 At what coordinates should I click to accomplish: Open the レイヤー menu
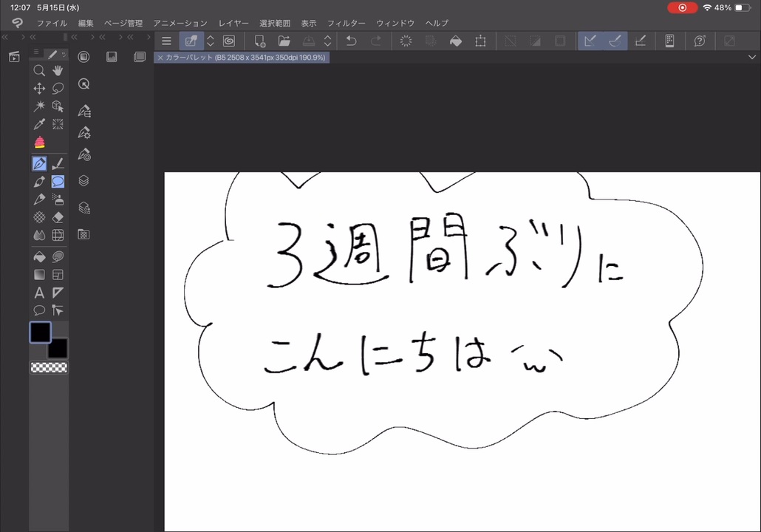point(233,24)
